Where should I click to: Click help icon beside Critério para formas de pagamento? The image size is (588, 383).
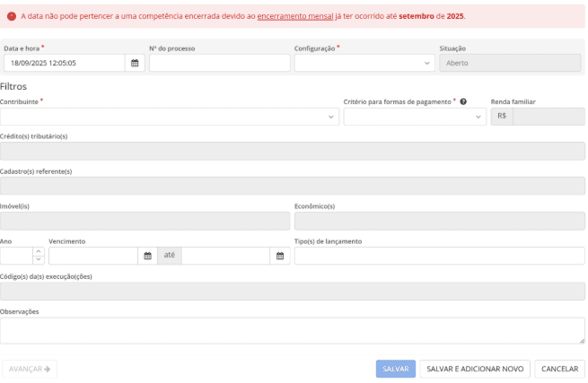click(463, 101)
